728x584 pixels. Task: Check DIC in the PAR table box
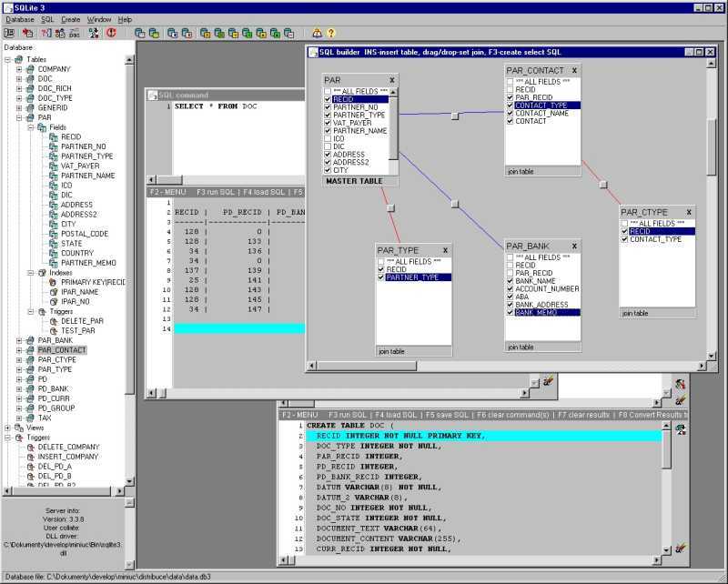[x=328, y=146]
